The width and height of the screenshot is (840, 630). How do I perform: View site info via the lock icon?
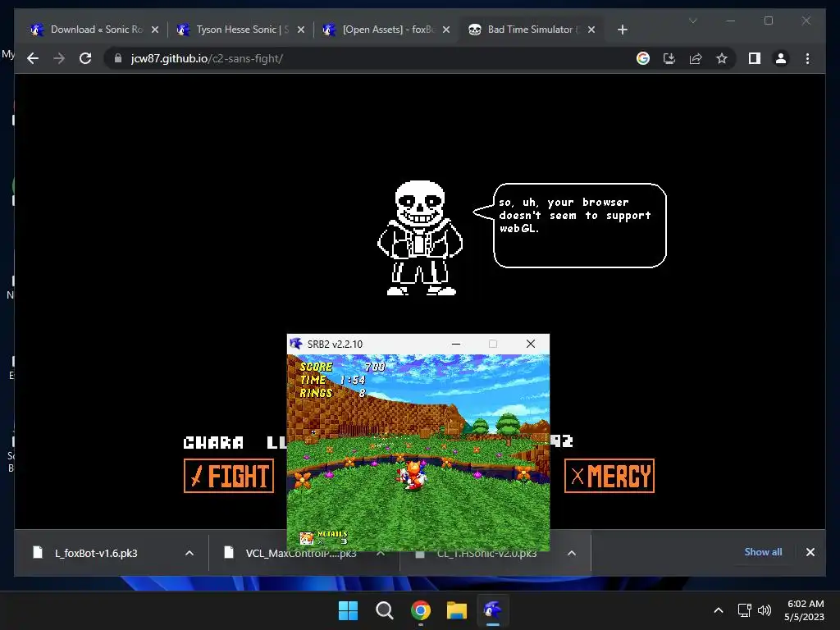click(118, 58)
